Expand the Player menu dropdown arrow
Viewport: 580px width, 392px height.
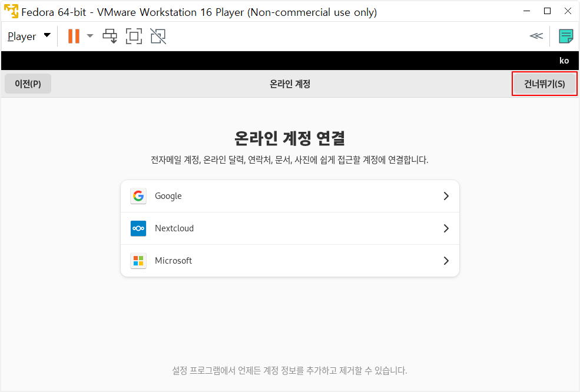tap(47, 35)
